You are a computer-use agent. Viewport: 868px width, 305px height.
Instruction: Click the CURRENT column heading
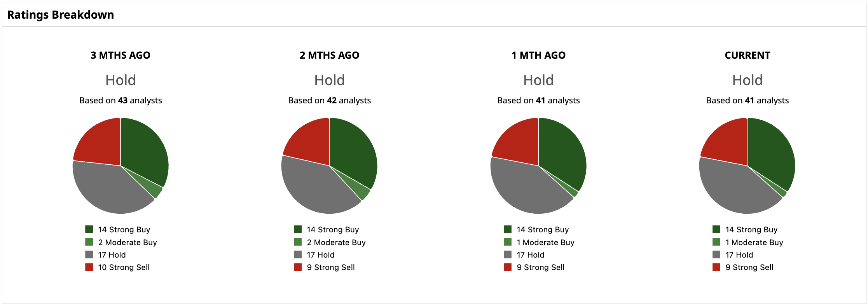(x=747, y=55)
